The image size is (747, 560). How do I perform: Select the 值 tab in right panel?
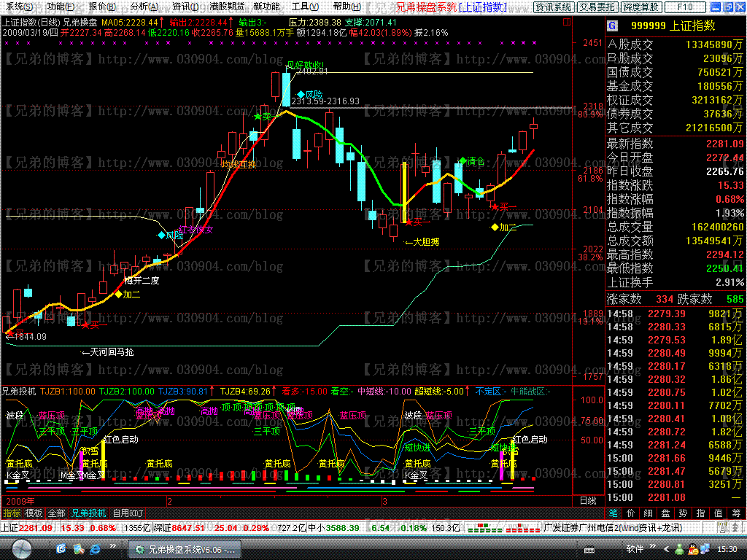click(x=719, y=513)
